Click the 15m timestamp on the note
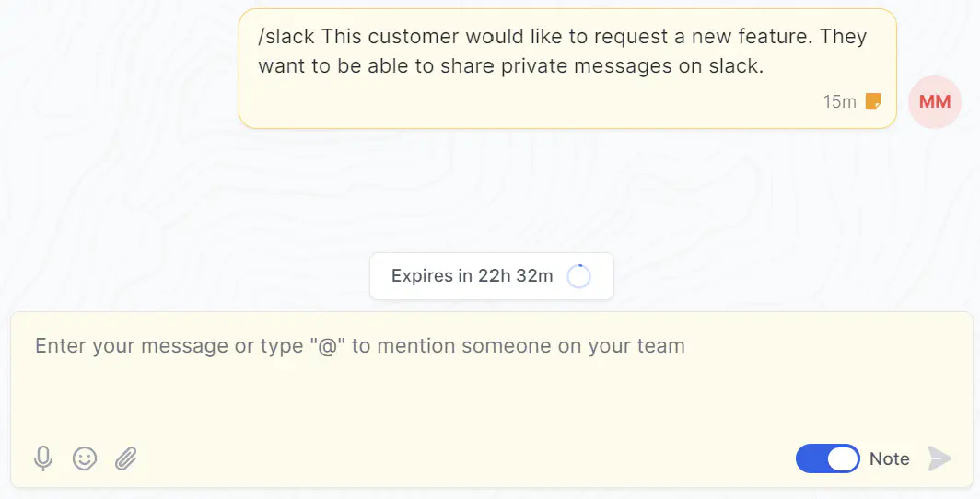 coord(839,101)
